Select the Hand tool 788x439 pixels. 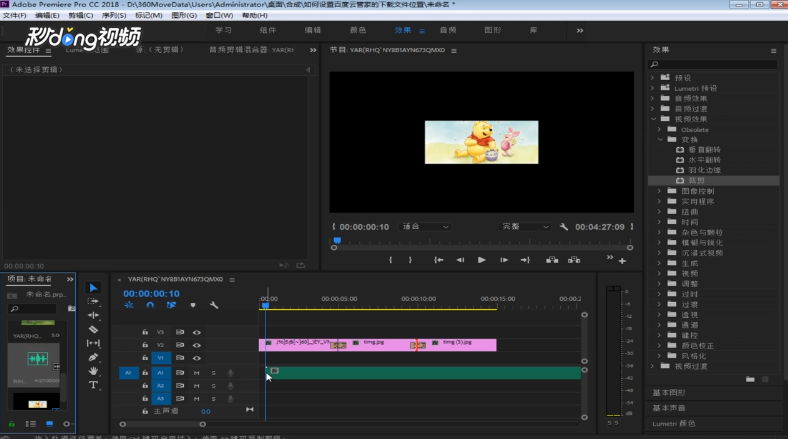(x=93, y=371)
